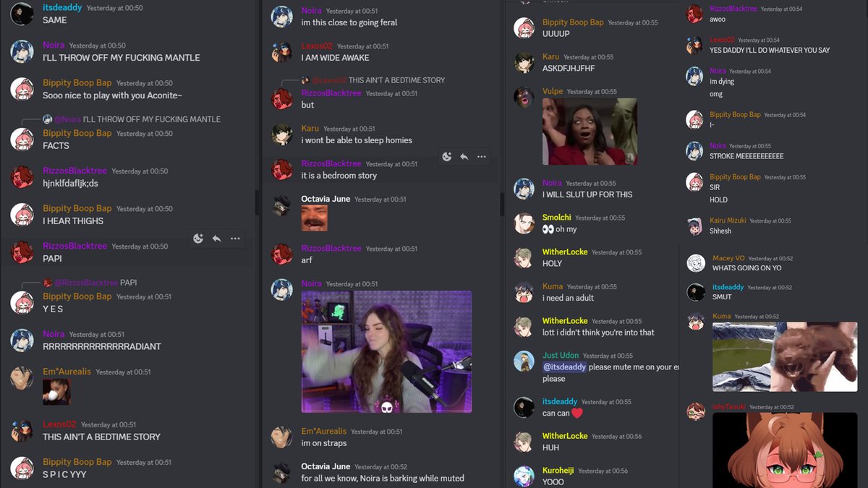Click the message text "WHATS GOING ON YO"
This screenshot has width=868, height=488.
[747, 268]
